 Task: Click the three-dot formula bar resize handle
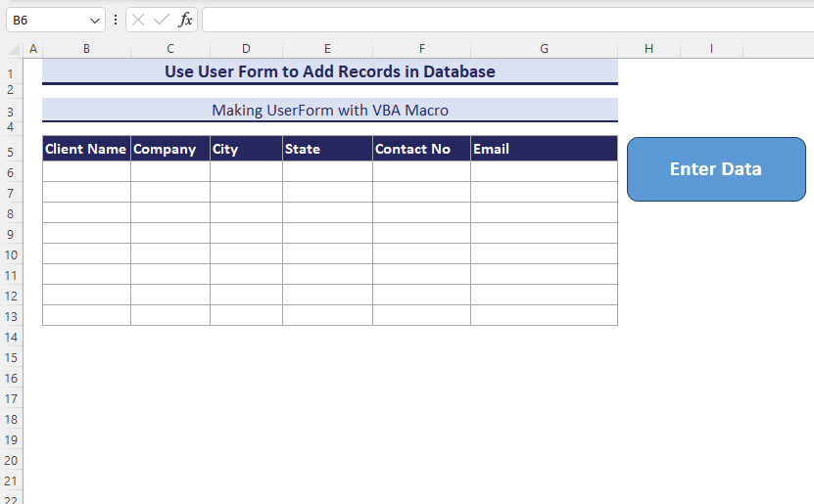pyautogui.click(x=117, y=20)
